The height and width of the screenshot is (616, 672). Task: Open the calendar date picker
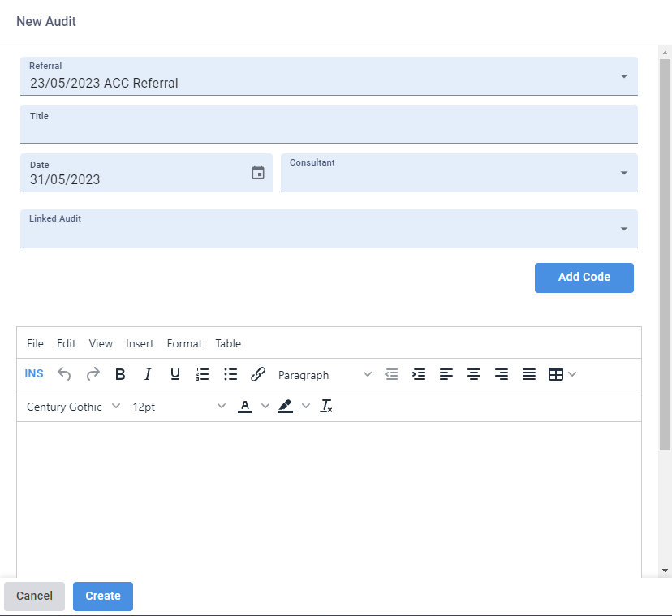click(258, 172)
